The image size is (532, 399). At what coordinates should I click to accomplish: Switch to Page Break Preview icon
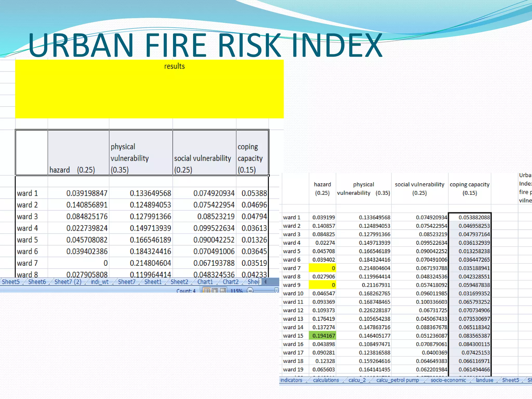click(223, 290)
